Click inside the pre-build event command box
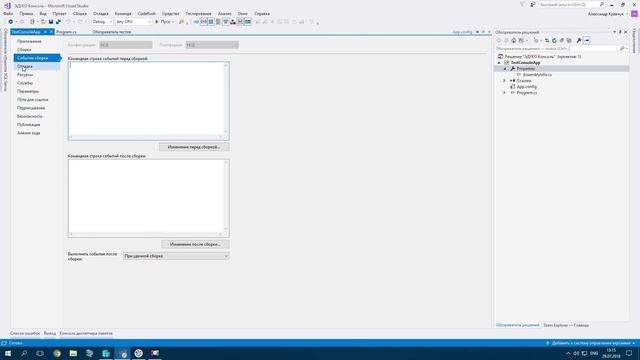 149,101
